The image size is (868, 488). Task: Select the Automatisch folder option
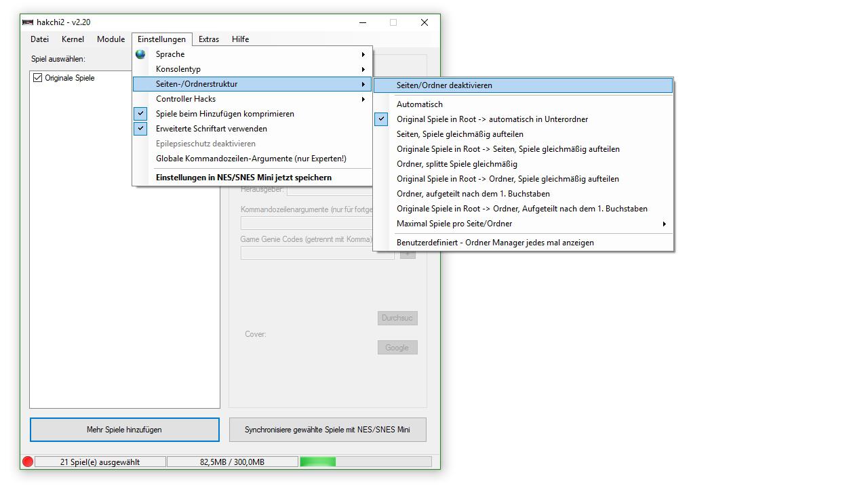[524, 104]
